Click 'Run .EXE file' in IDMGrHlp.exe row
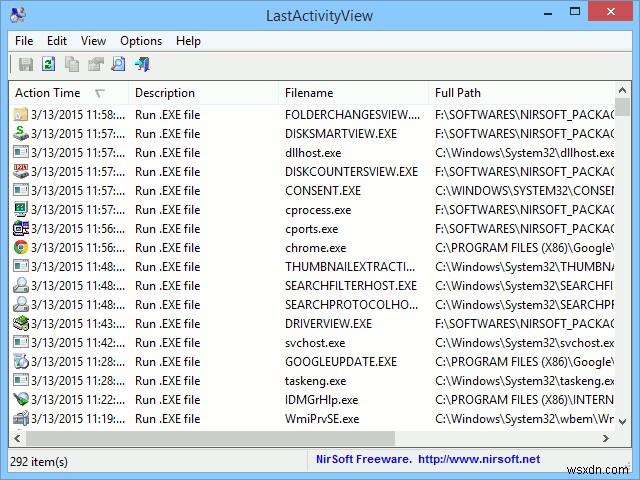The image size is (640, 480). click(x=167, y=400)
